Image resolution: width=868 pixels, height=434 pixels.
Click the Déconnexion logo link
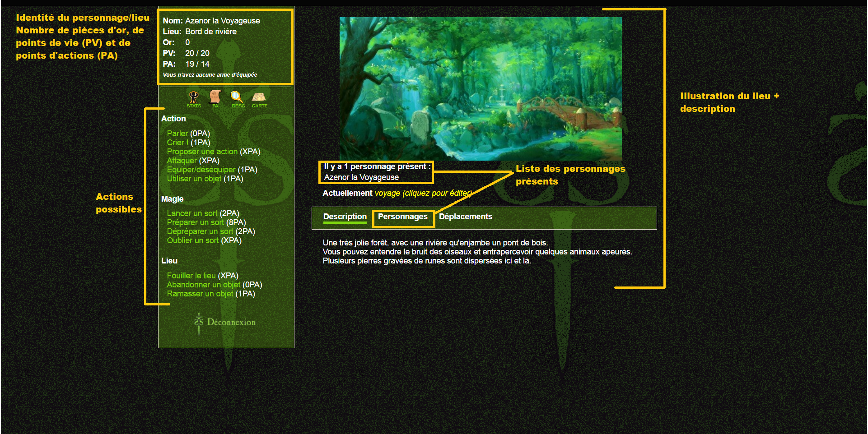point(225,322)
